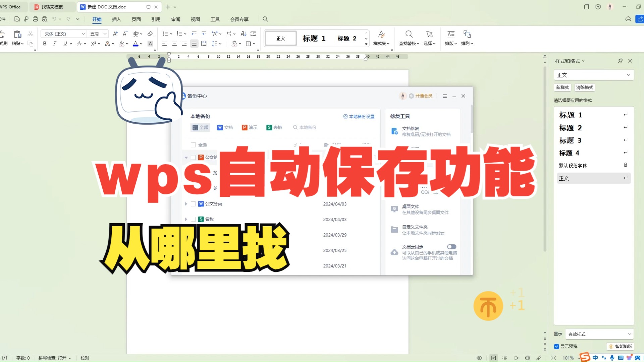Image resolution: width=644 pixels, height=362 pixels.
Task: Click the search magnifier in menu bar
Action: 265,19
